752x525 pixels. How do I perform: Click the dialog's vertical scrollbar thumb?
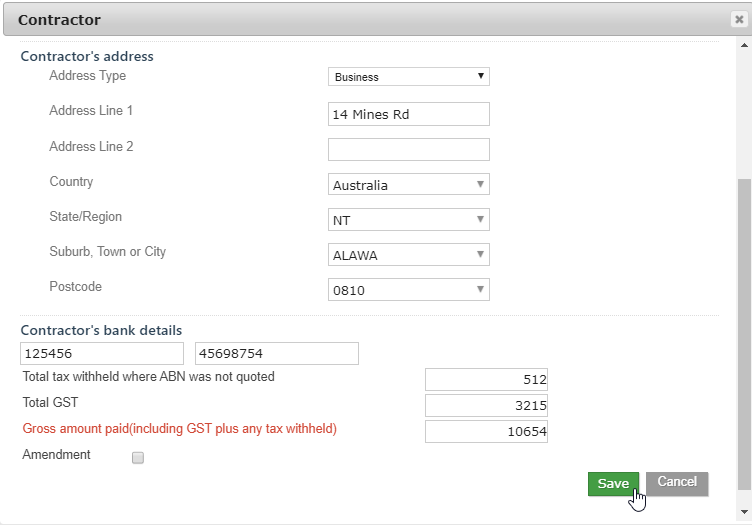point(743,330)
